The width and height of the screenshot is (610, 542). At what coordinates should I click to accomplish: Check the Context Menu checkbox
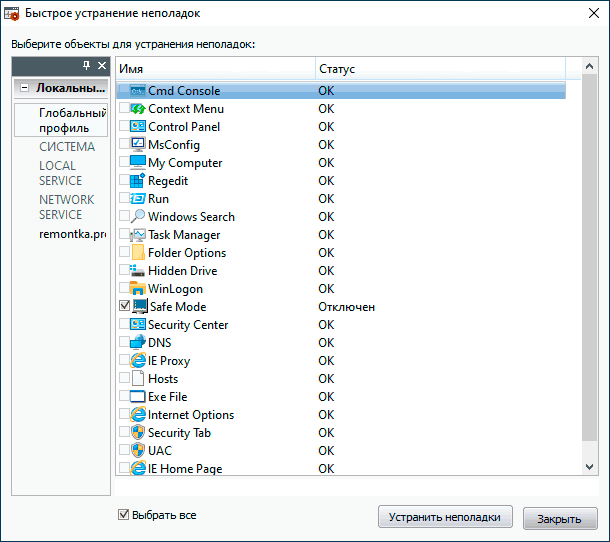pos(124,108)
